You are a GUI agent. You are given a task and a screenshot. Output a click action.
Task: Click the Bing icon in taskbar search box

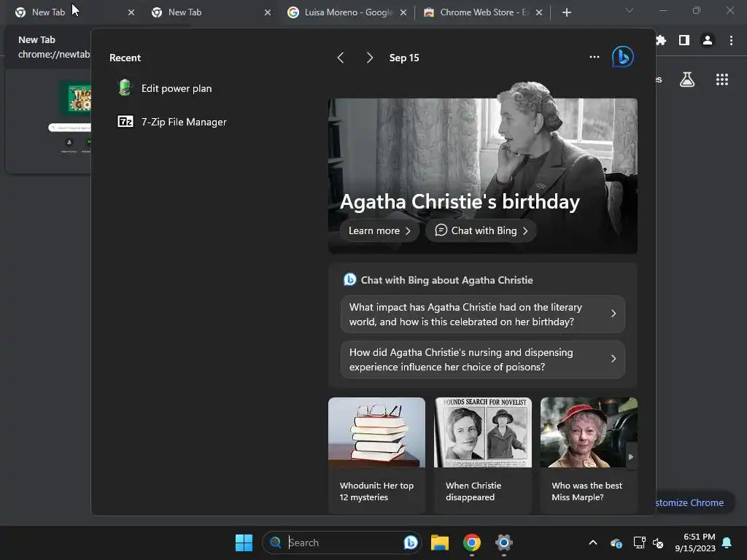point(410,542)
